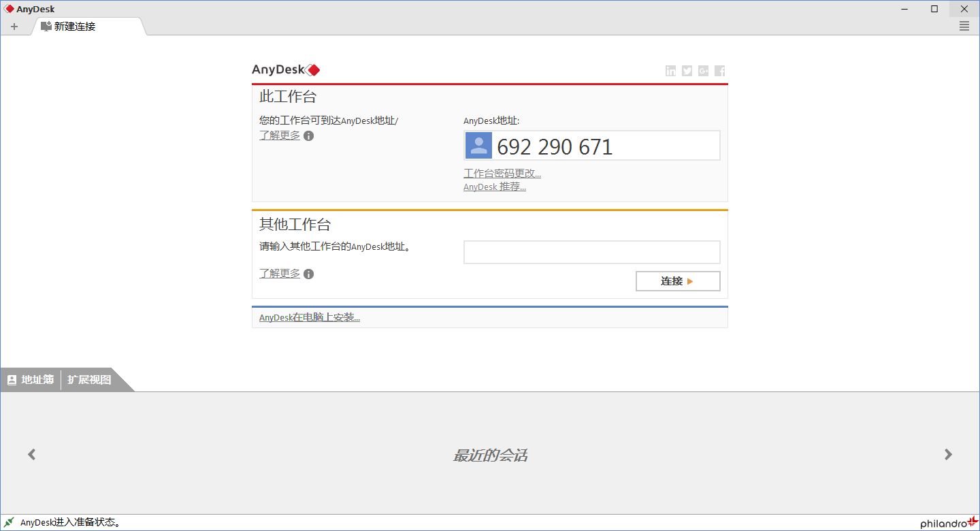This screenshot has height=531, width=980.
Task: Close the AnyDesk window
Action: click(x=964, y=9)
